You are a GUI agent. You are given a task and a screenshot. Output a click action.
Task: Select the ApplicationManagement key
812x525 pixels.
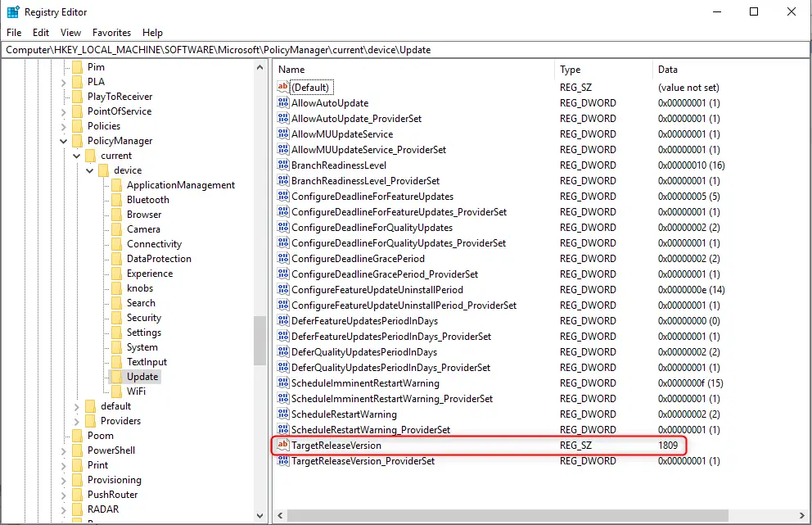coord(181,185)
